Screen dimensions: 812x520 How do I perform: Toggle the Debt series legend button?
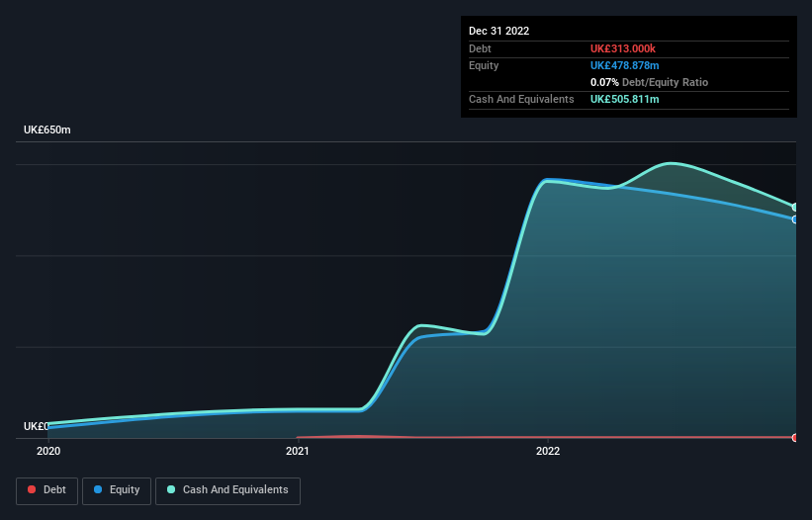point(47,490)
